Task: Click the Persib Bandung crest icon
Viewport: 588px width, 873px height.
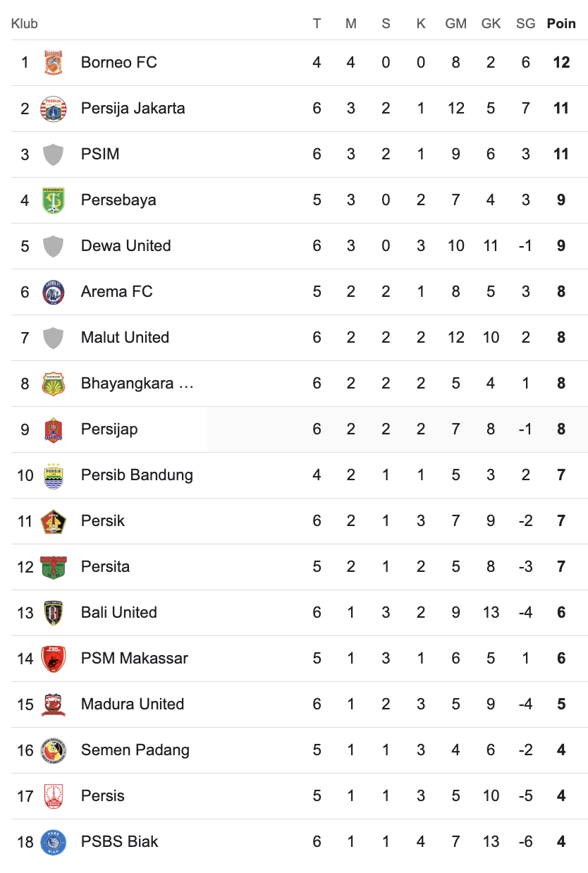Action: [x=54, y=475]
